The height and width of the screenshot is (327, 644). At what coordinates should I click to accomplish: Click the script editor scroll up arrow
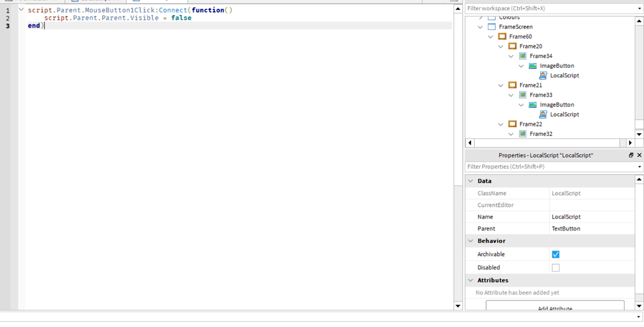458,9
